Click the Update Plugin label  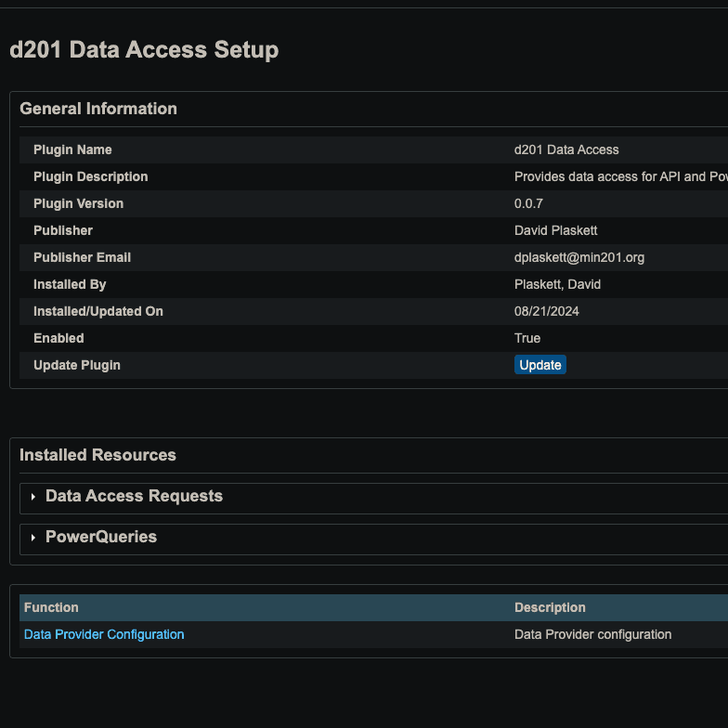[77, 365]
